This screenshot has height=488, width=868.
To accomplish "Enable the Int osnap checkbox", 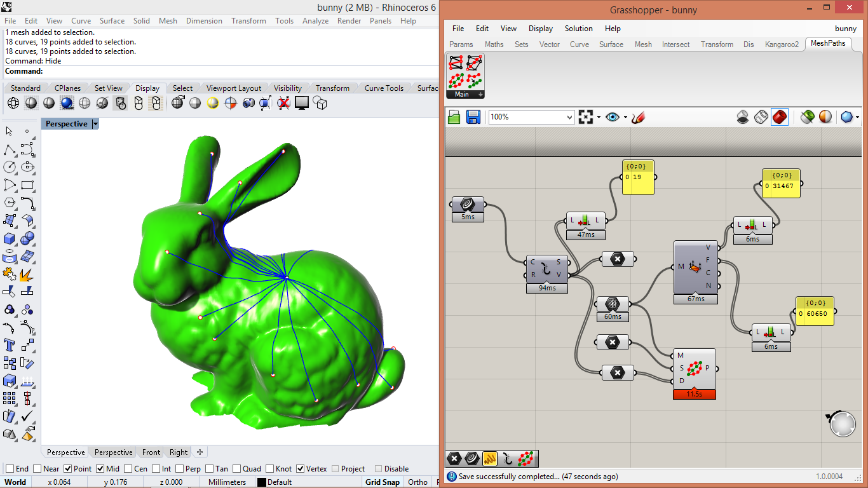I will (x=155, y=469).
